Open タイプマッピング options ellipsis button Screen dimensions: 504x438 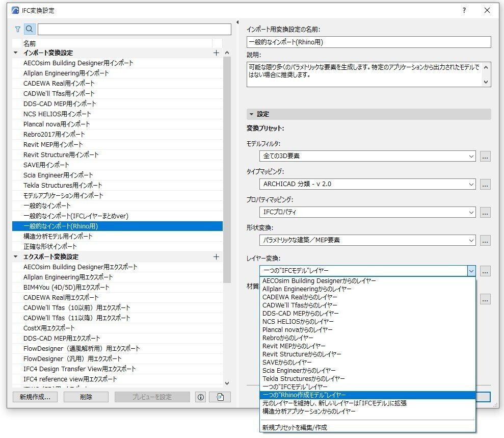point(485,185)
